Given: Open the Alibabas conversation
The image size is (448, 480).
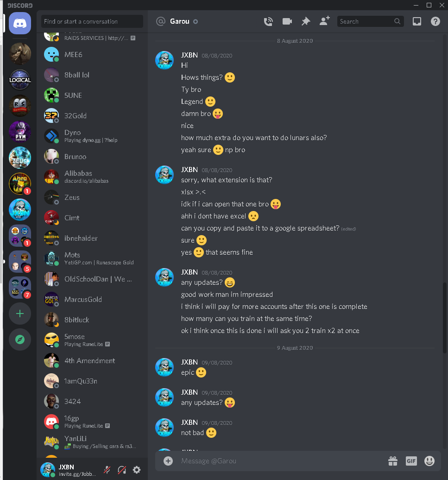Looking at the screenshot, I should pos(92,177).
